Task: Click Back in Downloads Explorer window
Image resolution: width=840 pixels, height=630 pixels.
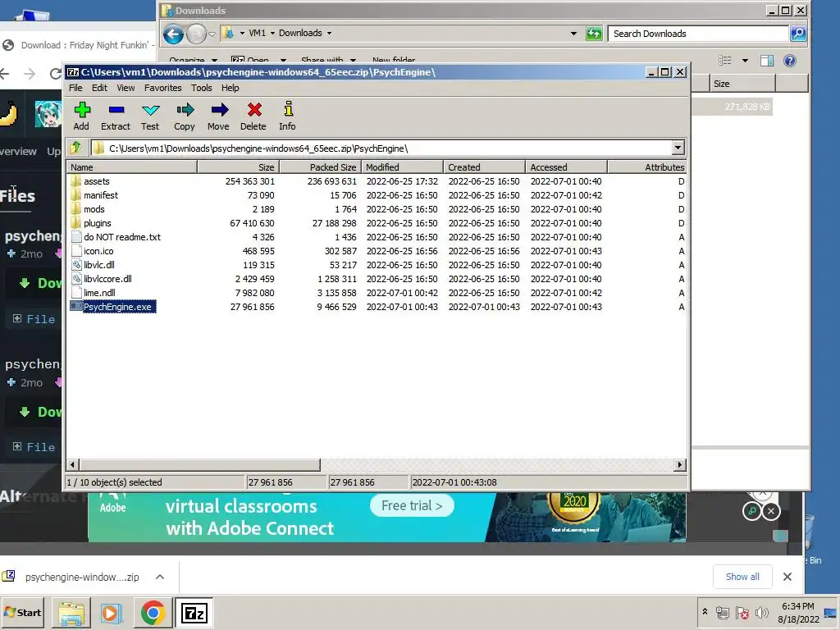Action: 173,34
